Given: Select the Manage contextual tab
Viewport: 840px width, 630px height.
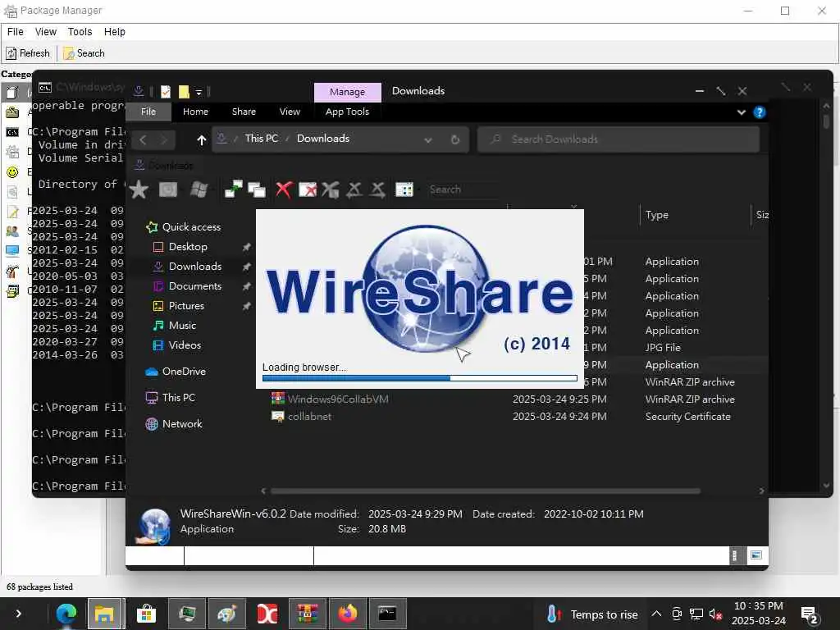Looking at the screenshot, I should pyautogui.click(x=348, y=92).
